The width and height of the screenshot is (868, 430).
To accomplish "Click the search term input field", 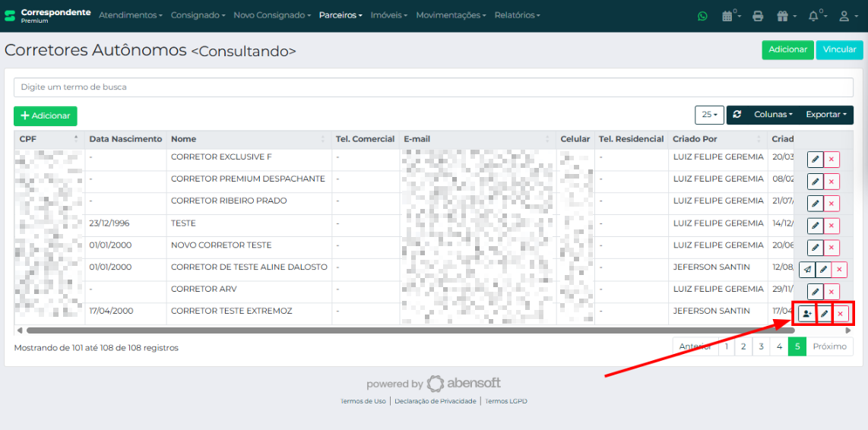I will click(433, 87).
